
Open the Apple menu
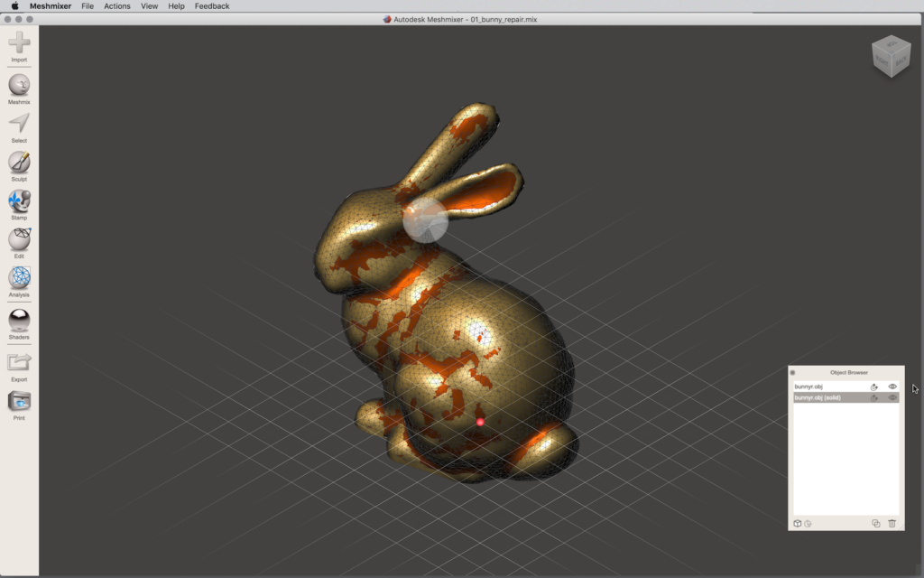(x=14, y=6)
